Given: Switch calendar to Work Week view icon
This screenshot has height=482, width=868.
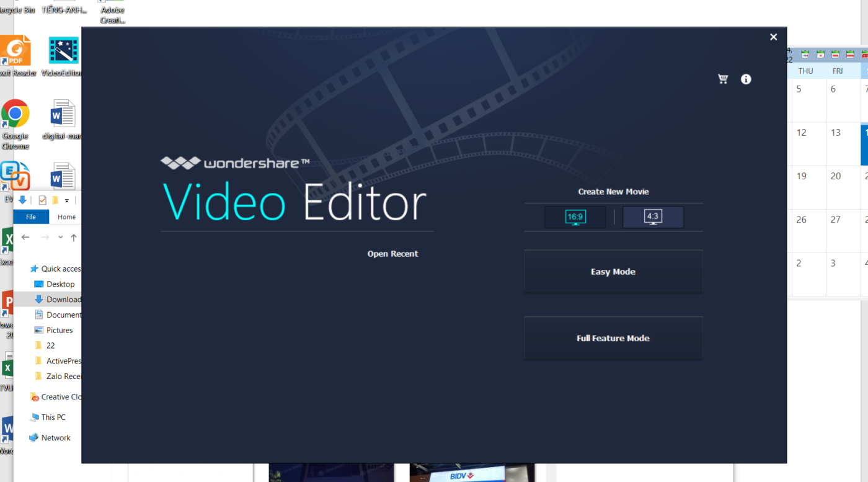Looking at the screenshot, I should pos(835,55).
